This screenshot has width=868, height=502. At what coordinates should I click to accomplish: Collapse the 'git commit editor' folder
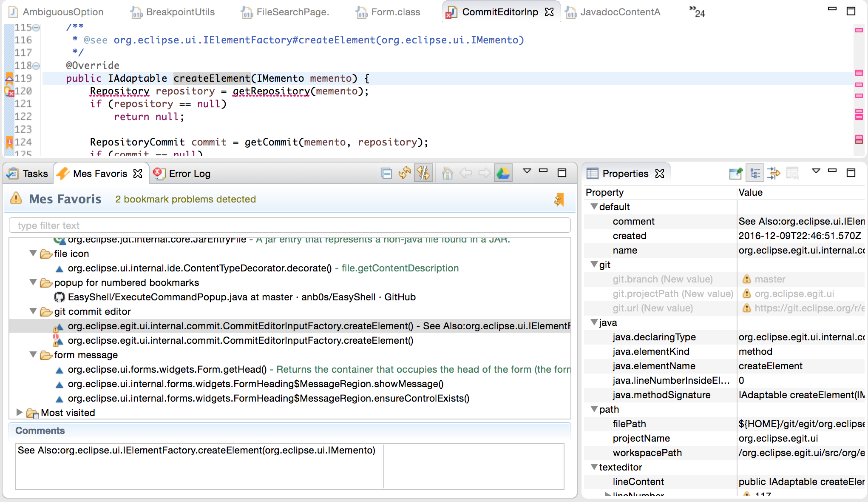click(x=33, y=311)
